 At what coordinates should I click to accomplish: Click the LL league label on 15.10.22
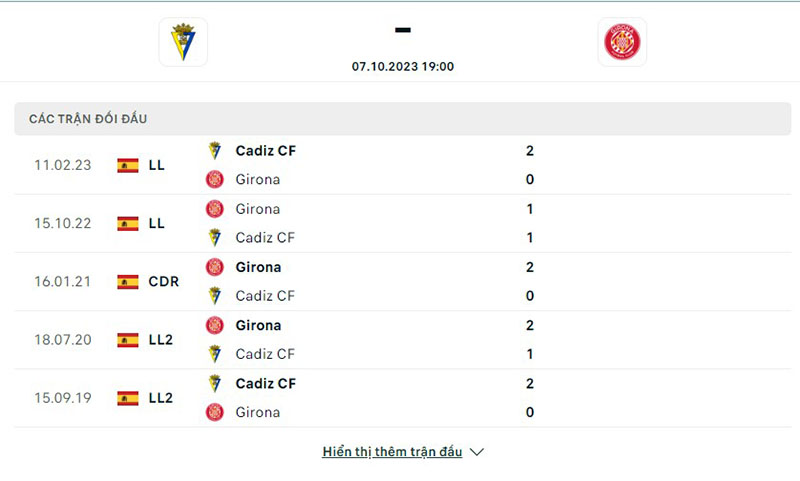pyautogui.click(x=156, y=224)
